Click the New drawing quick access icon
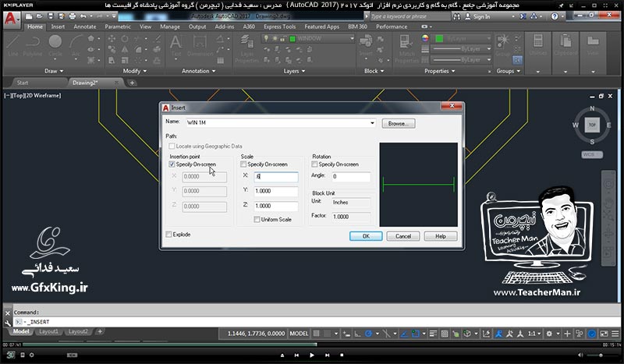Viewport: 624px width, 364px height. [29, 16]
